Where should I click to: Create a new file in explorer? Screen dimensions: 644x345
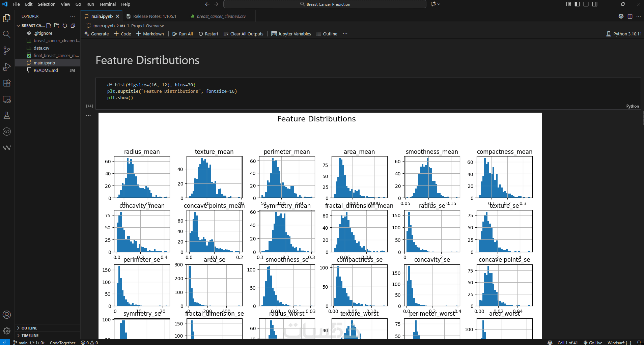click(49, 26)
